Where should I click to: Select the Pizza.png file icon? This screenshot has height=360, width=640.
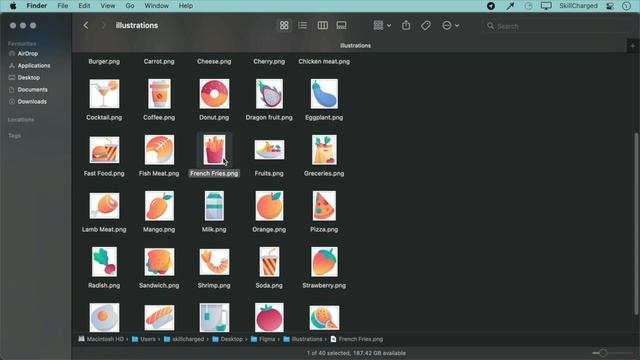coord(324,206)
